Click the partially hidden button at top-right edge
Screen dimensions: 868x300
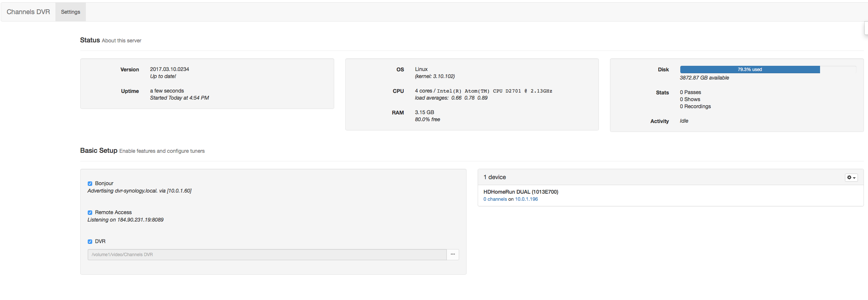pyautogui.click(x=866, y=28)
